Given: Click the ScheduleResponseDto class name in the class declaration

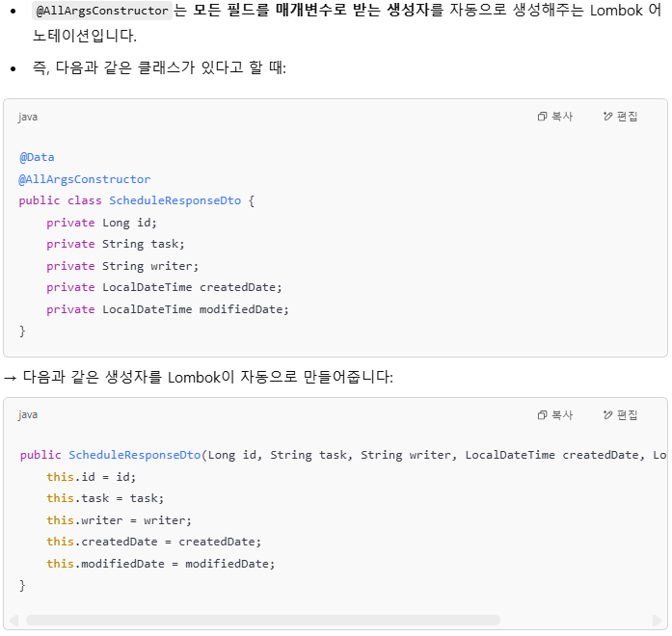Looking at the screenshot, I should coord(175,200).
